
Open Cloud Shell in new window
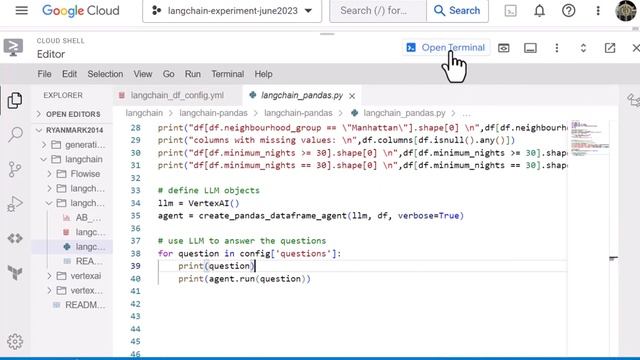coord(610,48)
